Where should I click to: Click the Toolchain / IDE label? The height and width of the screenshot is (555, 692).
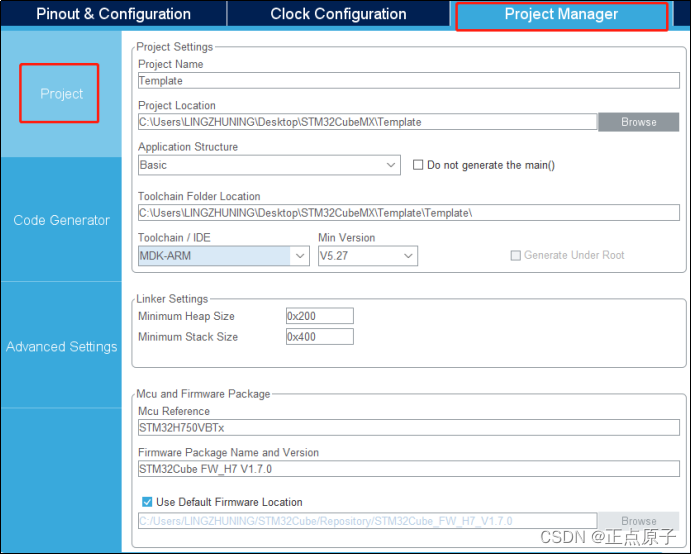point(174,237)
